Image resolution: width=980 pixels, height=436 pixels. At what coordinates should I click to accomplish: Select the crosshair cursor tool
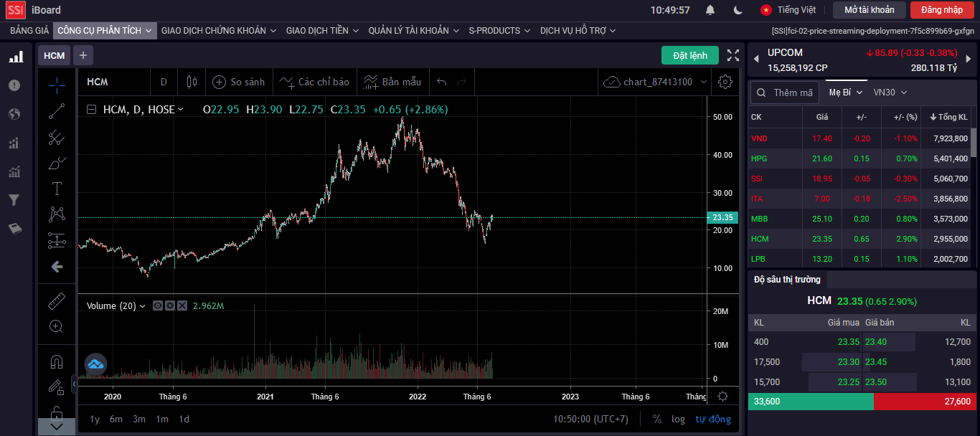tap(57, 85)
